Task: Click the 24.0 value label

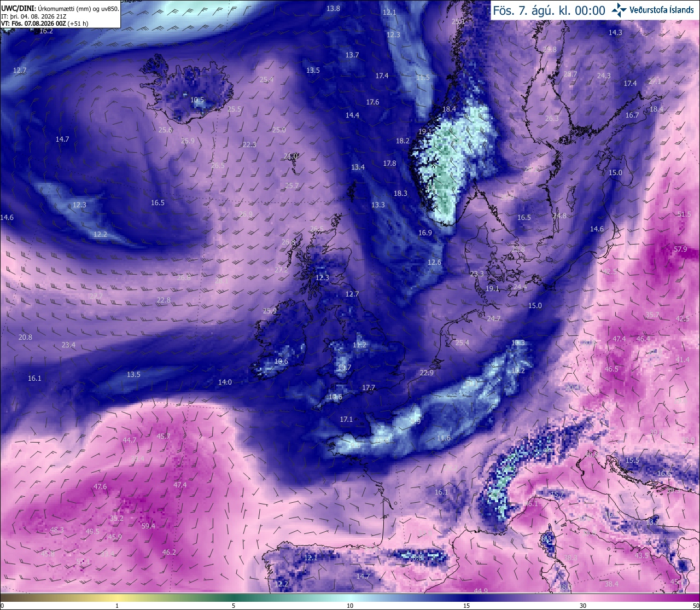Action: pyautogui.click(x=291, y=156)
